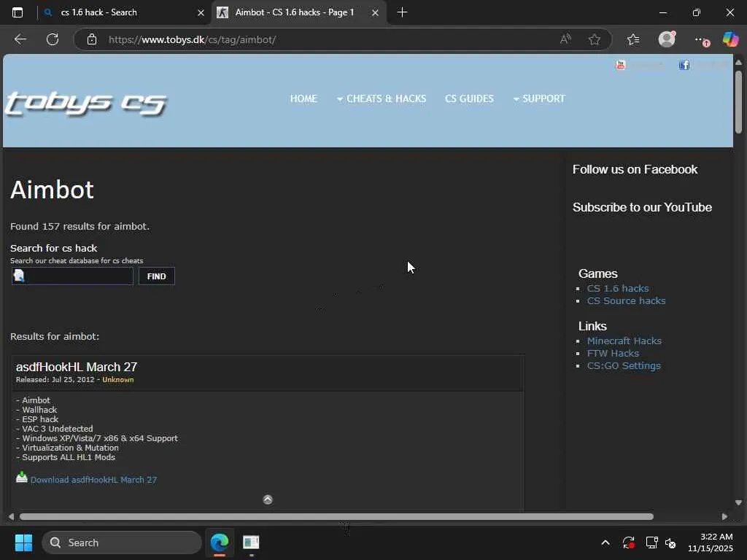View site information lock icon

92,39
